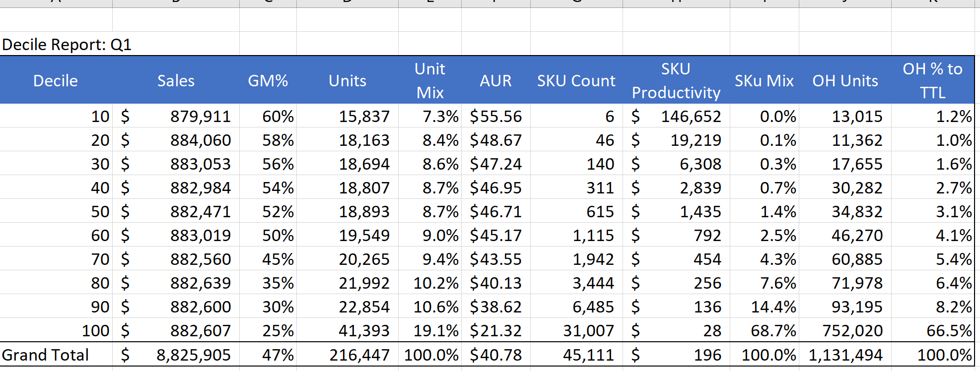The height and width of the screenshot is (371, 980).
Task: Click SKU count cell 1,942
Action: tap(576, 259)
